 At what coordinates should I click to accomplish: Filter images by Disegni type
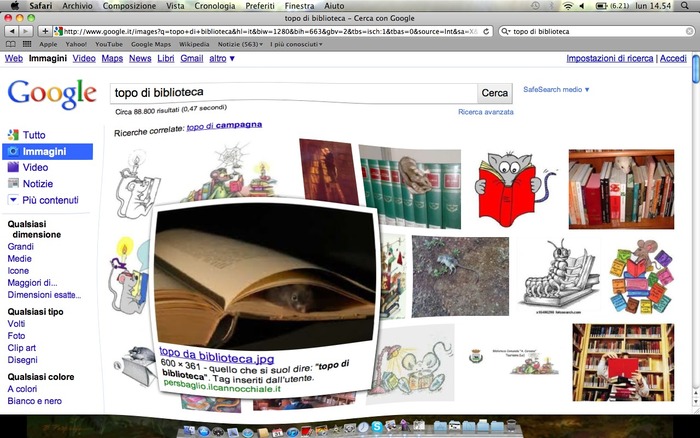point(23,360)
